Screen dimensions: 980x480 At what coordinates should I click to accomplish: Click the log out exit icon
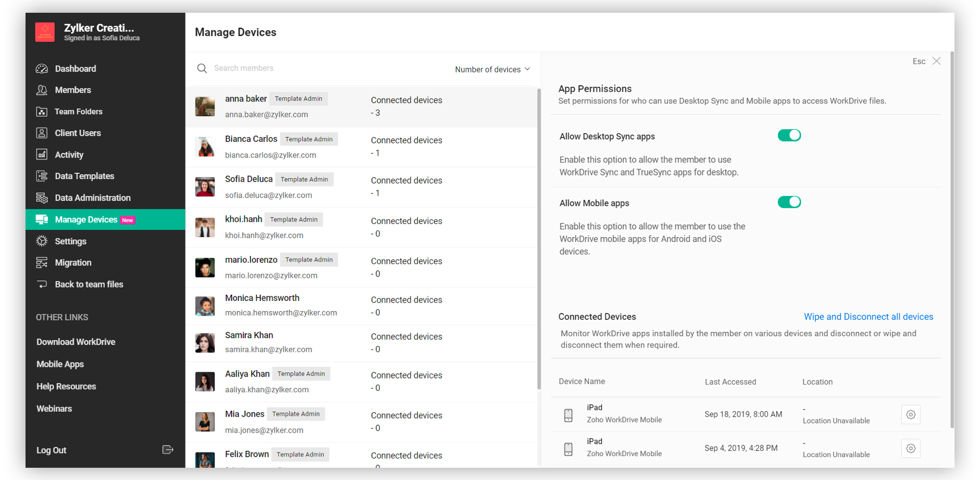[167, 450]
